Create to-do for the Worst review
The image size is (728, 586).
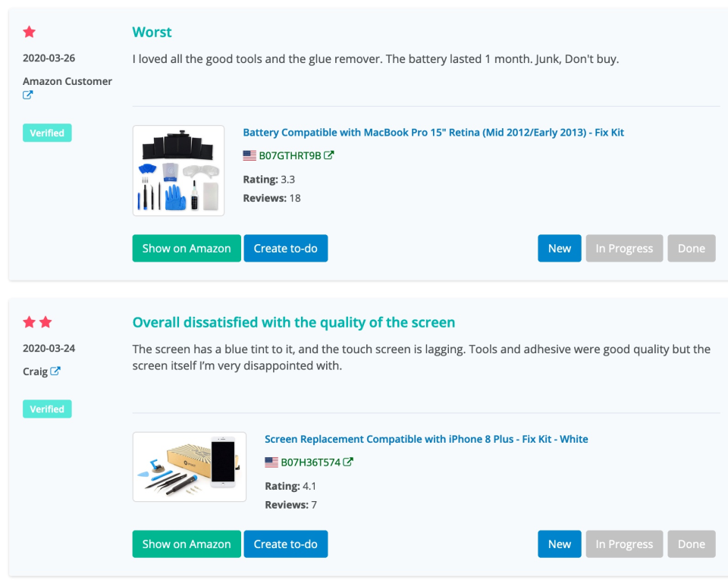point(286,248)
